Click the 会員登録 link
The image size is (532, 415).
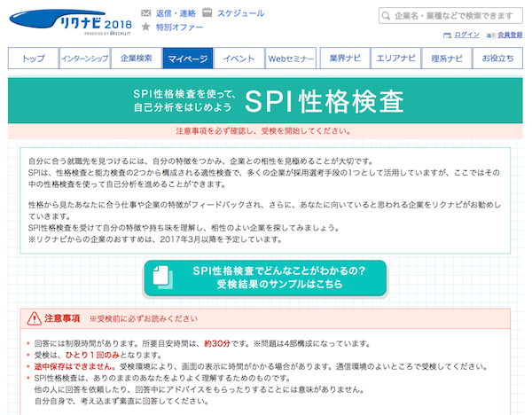point(510,35)
